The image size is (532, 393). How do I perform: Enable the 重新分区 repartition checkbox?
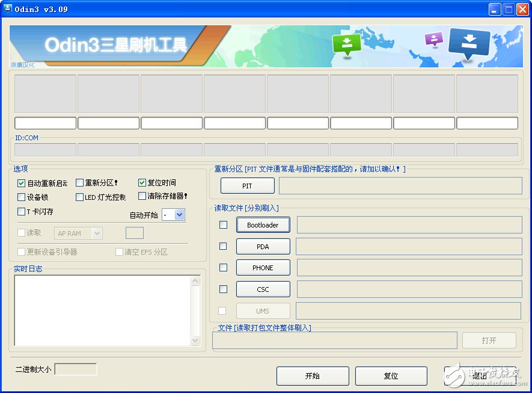[79, 182]
